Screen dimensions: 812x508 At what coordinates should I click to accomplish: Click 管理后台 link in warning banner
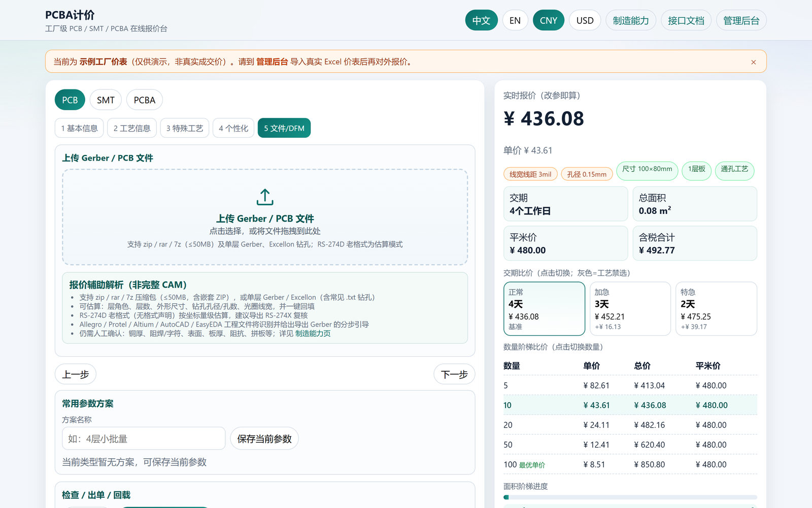pyautogui.click(x=272, y=62)
